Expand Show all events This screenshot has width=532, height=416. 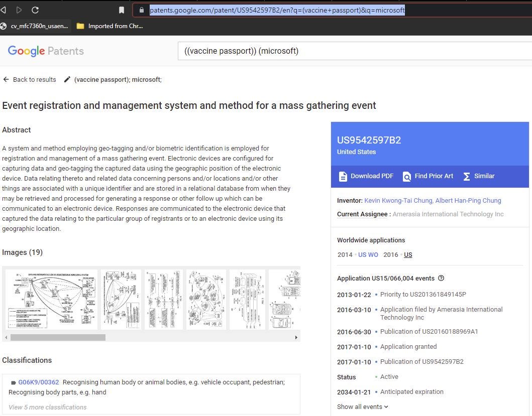pyautogui.click(x=362, y=406)
